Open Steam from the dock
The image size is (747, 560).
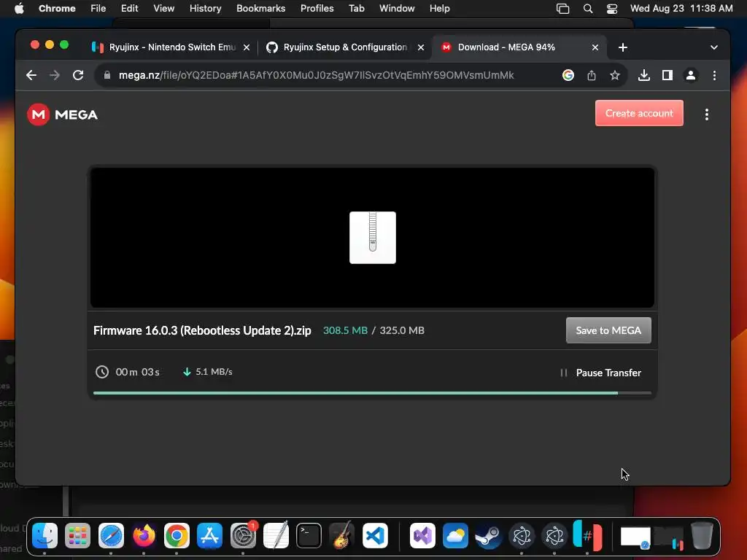tap(488, 536)
